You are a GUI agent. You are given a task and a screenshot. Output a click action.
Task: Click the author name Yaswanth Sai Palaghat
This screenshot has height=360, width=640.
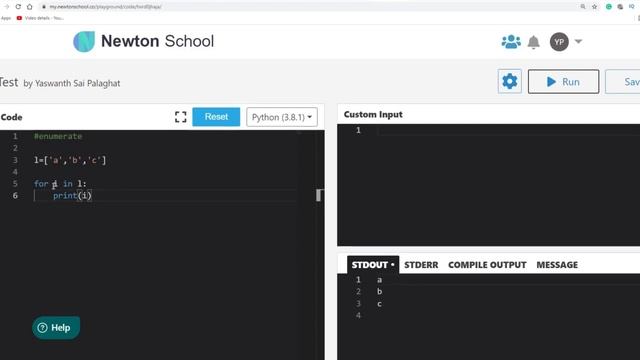[78, 83]
